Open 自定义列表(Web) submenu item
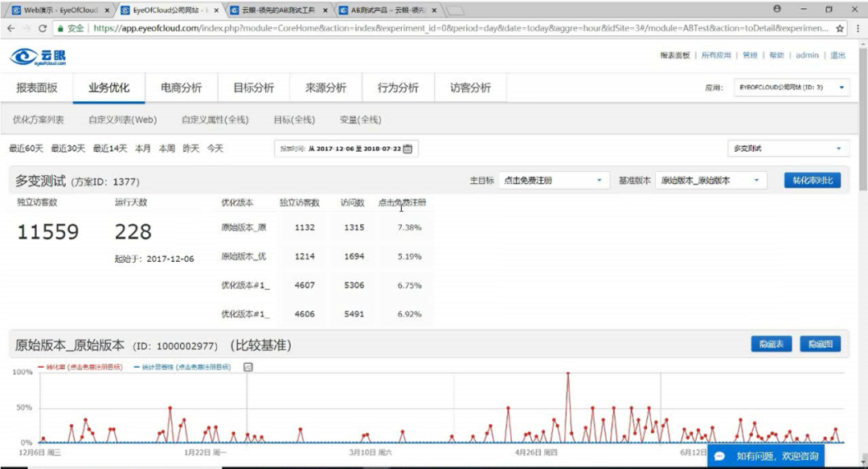The height and width of the screenshot is (469, 868). click(x=122, y=120)
